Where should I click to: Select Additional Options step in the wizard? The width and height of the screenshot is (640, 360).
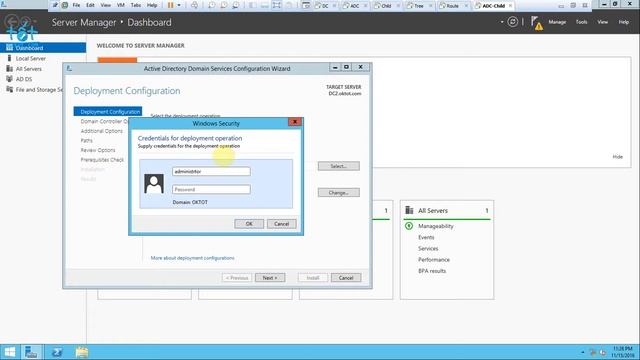pos(102,131)
